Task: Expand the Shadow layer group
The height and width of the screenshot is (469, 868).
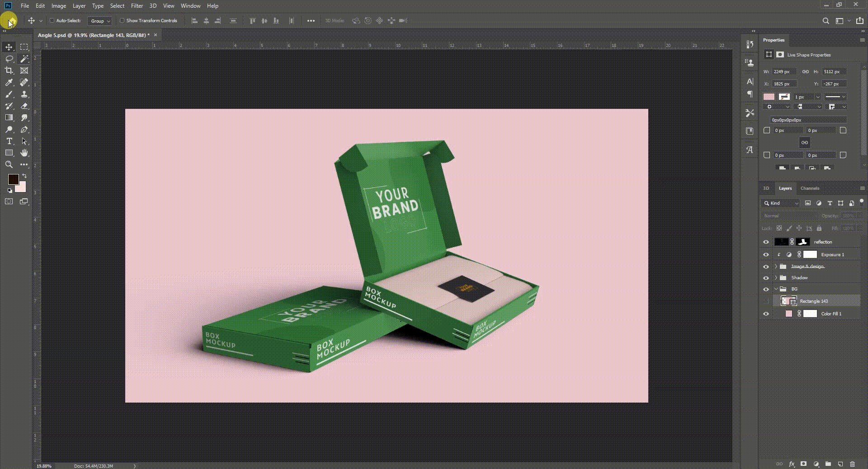Action: coord(776,278)
